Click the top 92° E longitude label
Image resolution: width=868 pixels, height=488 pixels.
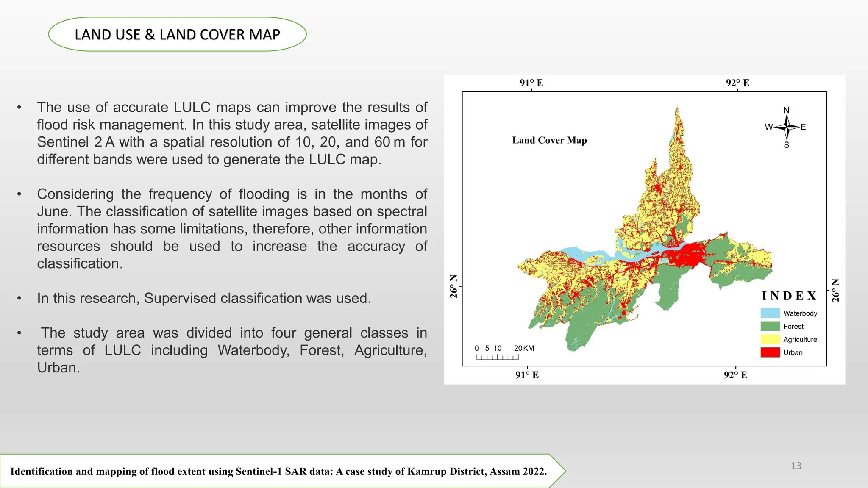tap(737, 83)
